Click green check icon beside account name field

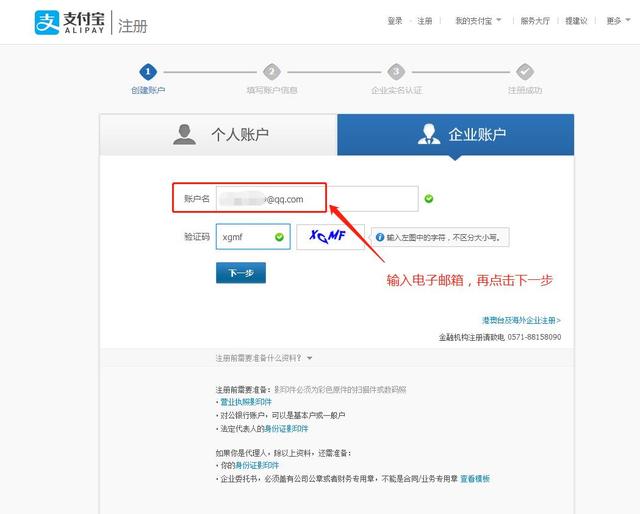[x=429, y=199]
